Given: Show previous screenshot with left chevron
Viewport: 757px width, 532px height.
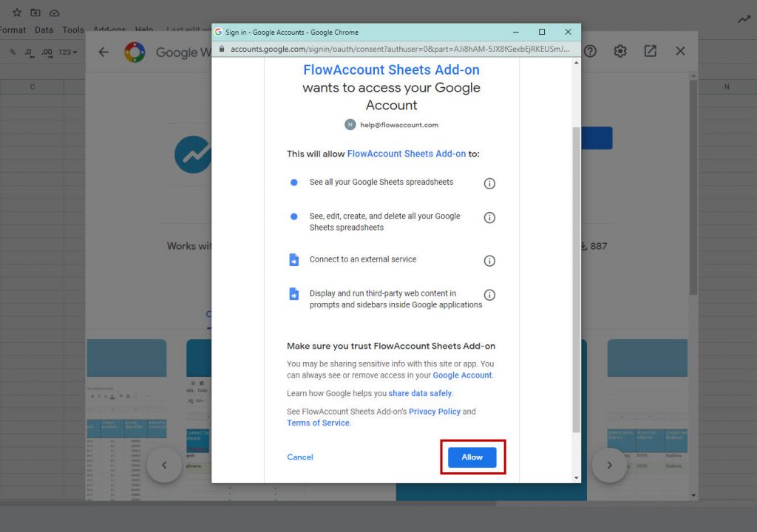Looking at the screenshot, I should (164, 465).
